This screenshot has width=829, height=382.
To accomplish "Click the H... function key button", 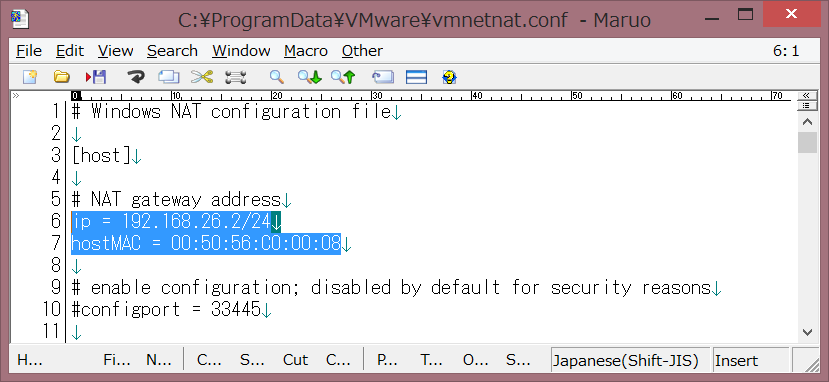I will tap(30, 360).
